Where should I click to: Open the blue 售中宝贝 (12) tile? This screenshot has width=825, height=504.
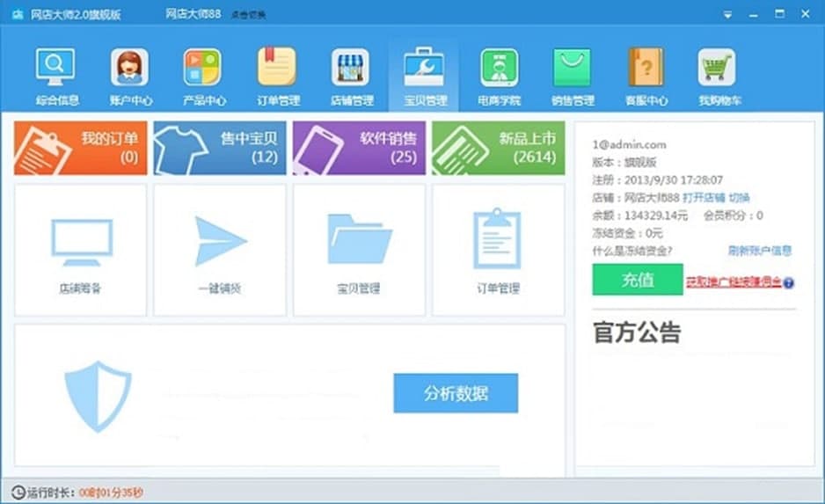coord(220,148)
